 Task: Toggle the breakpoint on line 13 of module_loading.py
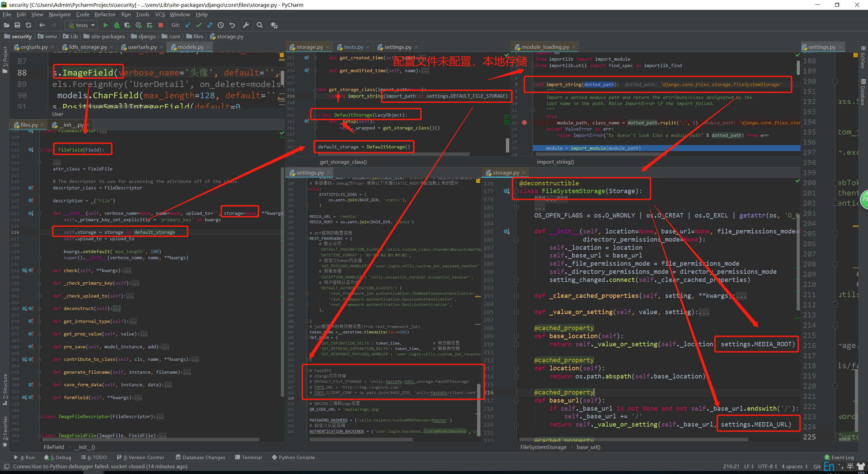524,123
